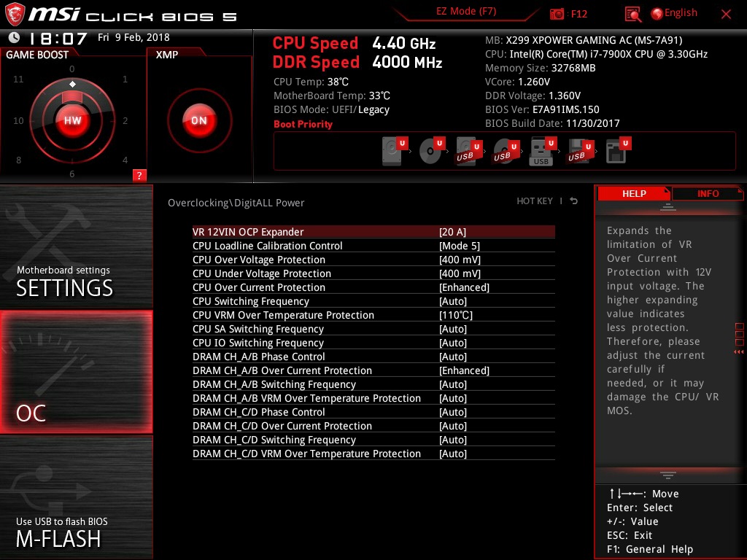Select the network boot device icon
The image size is (747, 560).
618,150
